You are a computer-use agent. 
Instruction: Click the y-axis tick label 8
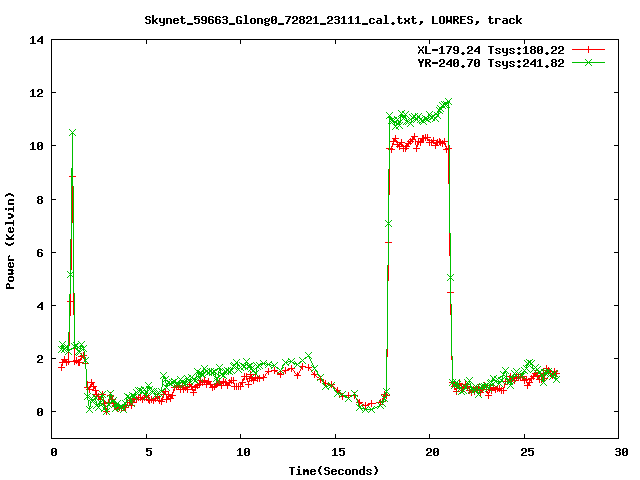[x=40, y=200]
